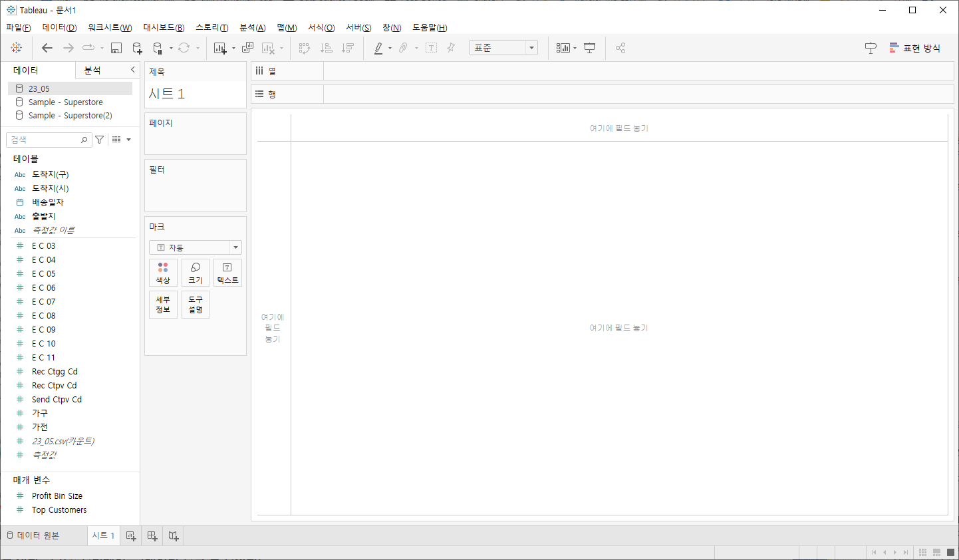The image size is (959, 560).
Task: Click the data guide icon near Show Me
Action: point(871,48)
